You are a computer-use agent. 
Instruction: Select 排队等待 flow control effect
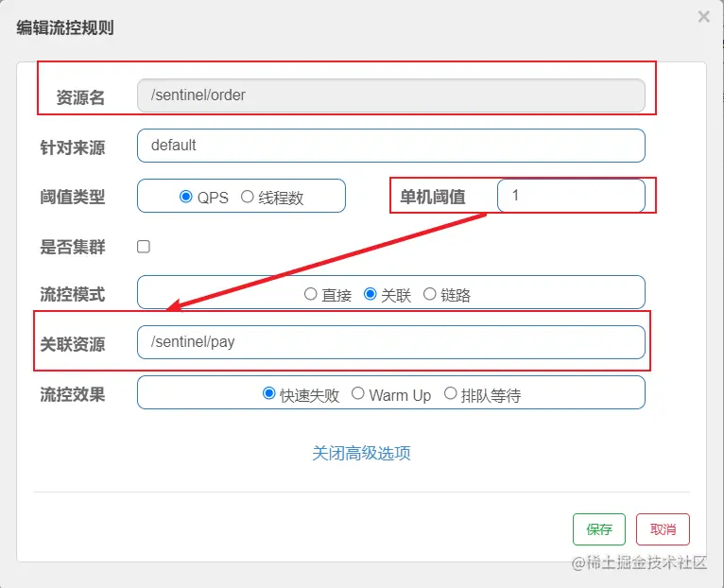(x=450, y=393)
